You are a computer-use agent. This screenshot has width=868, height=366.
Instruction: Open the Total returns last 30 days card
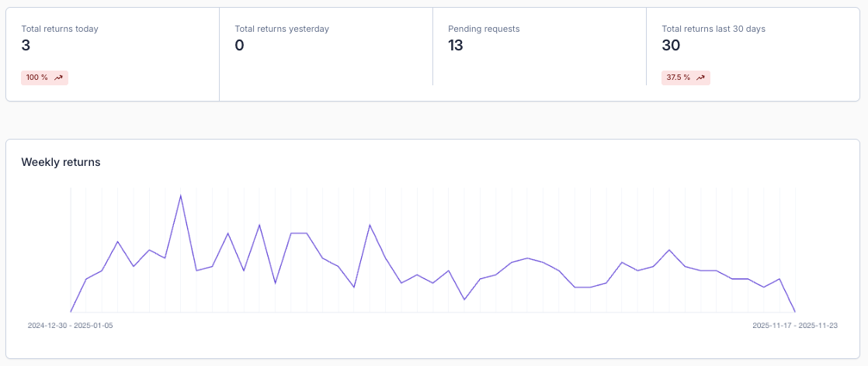click(753, 54)
